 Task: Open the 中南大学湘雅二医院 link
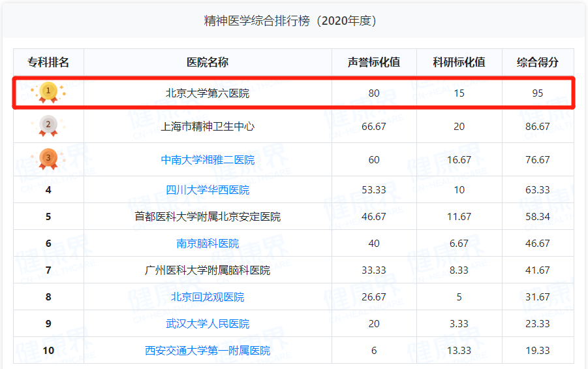click(208, 160)
